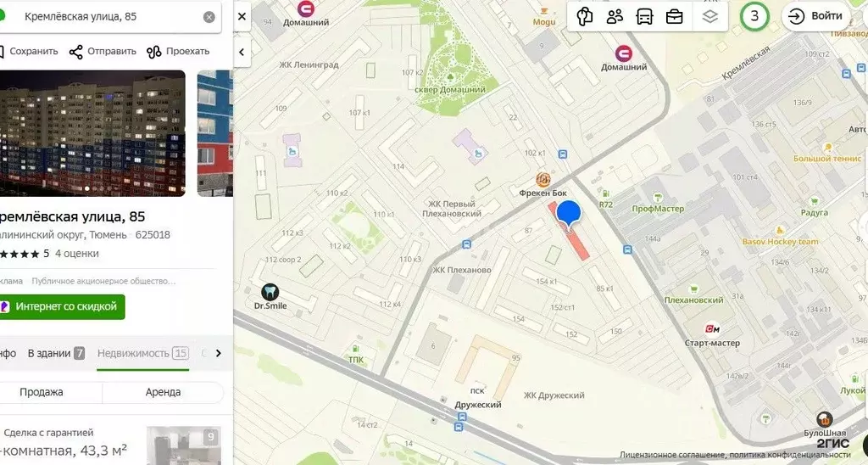Click the 4 оценки ratings link

[77, 254]
